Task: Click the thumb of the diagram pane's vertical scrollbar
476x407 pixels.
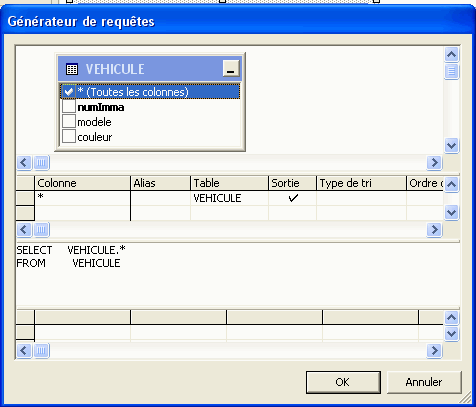Action: click(451, 71)
